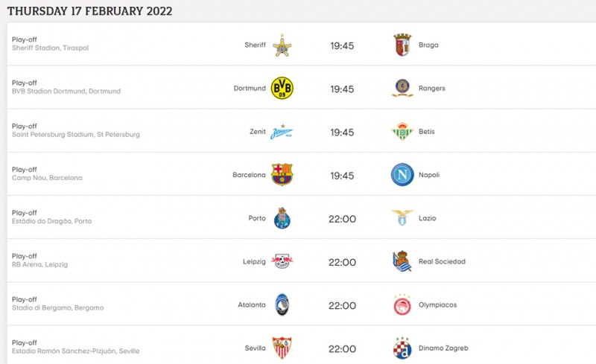
Task: Open the Sevilla club crest
Action: click(x=282, y=348)
